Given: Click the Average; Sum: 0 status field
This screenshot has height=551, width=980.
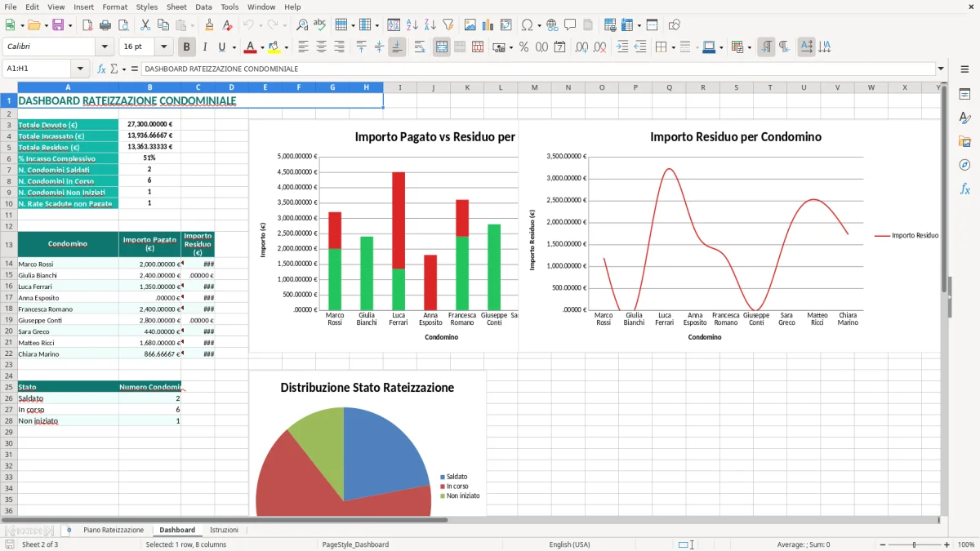Looking at the screenshot, I should coord(804,544).
